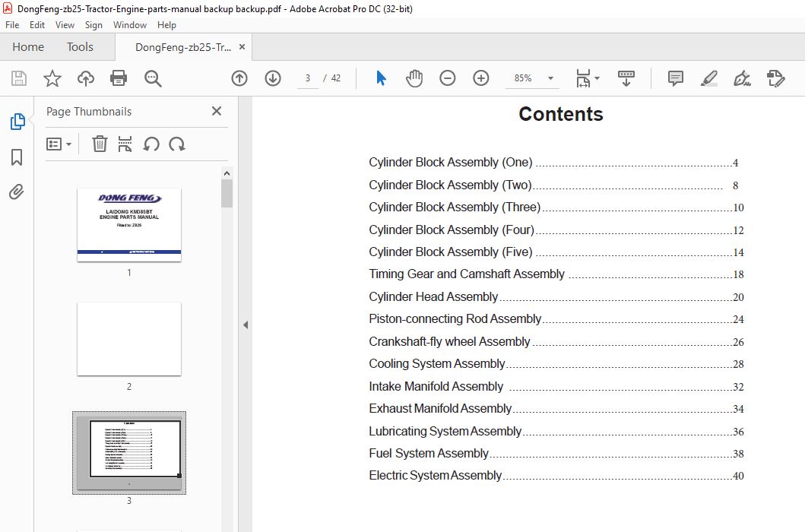Go to next page arrow

pyautogui.click(x=273, y=78)
